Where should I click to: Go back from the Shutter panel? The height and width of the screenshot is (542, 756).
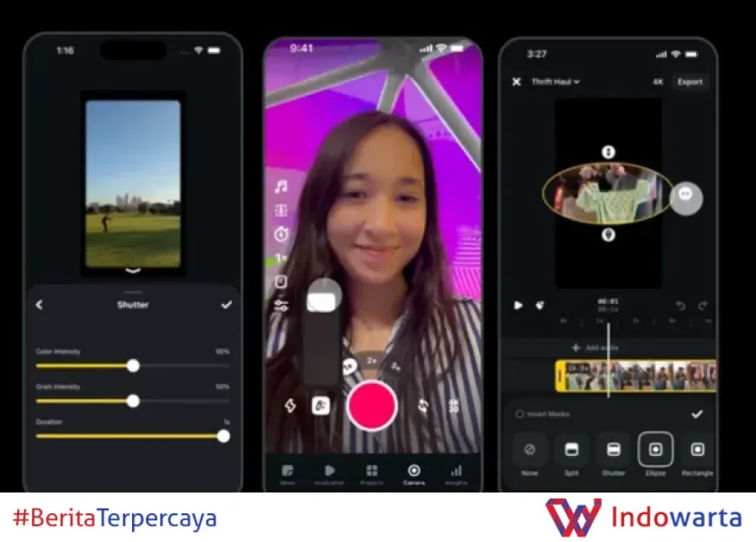click(x=39, y=305)
